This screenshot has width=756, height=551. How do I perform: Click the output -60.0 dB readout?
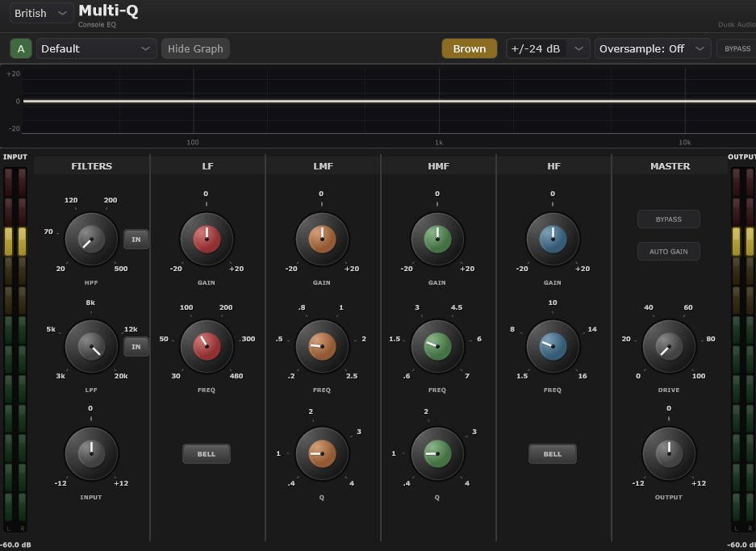[741, 545]
